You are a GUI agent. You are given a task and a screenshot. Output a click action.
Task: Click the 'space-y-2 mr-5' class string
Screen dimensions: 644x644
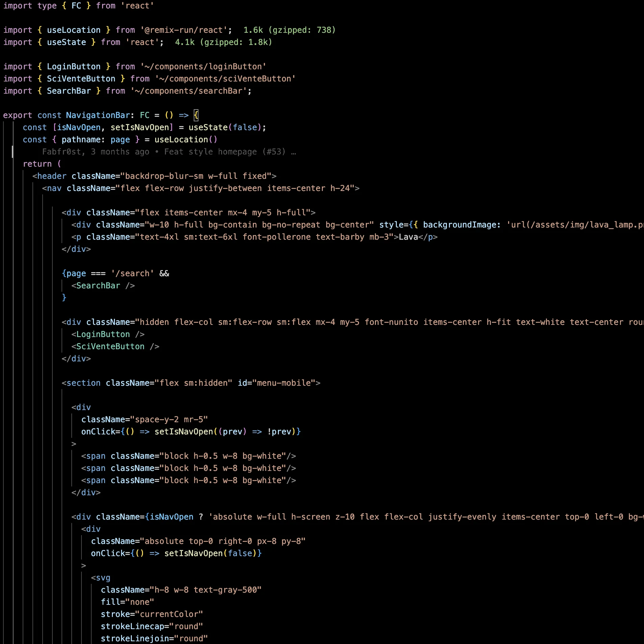pos(169,420)
